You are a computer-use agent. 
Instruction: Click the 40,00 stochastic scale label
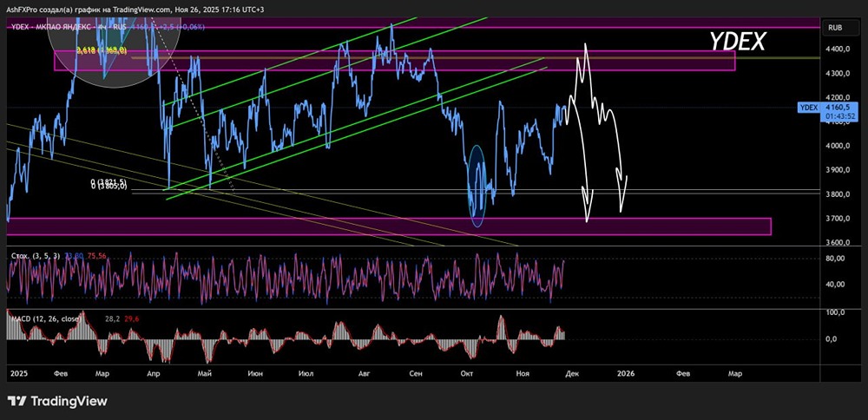[x=837, y=285]
